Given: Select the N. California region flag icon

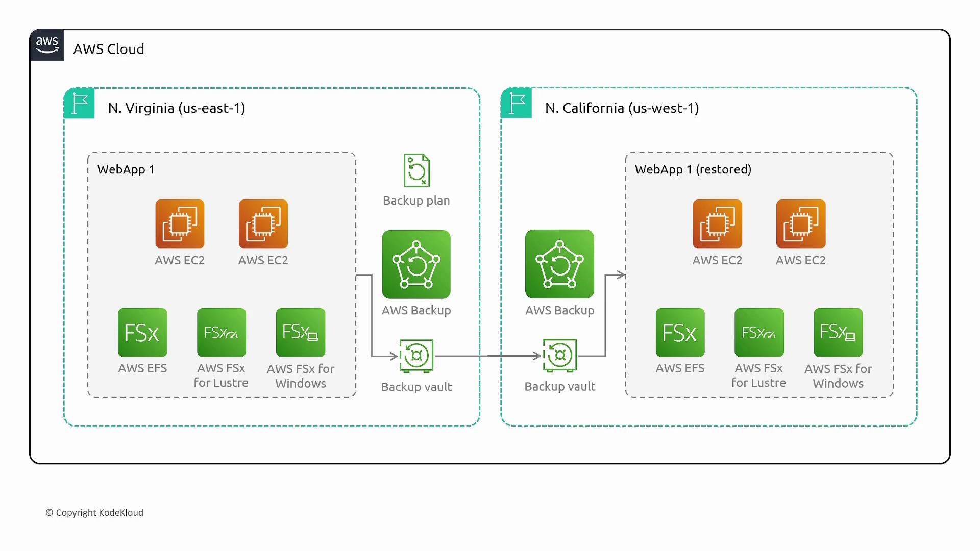Looking at the screenshot, I should click(517, 104).
